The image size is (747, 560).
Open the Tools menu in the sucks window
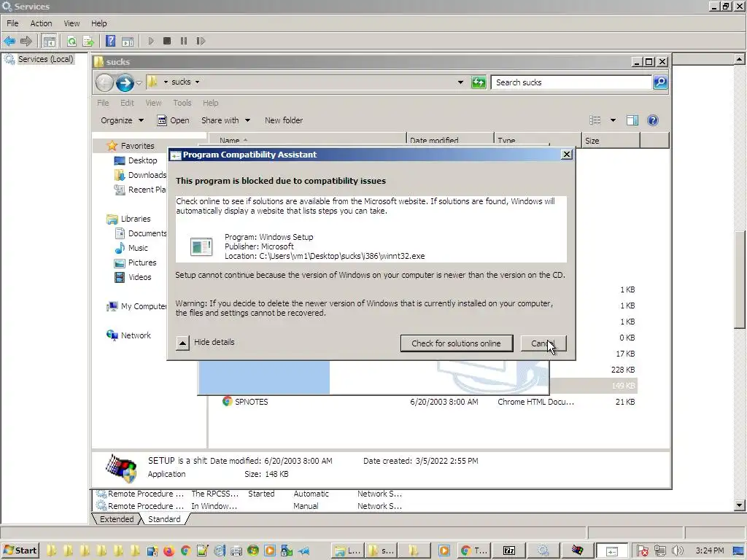(x=182, y=103)
